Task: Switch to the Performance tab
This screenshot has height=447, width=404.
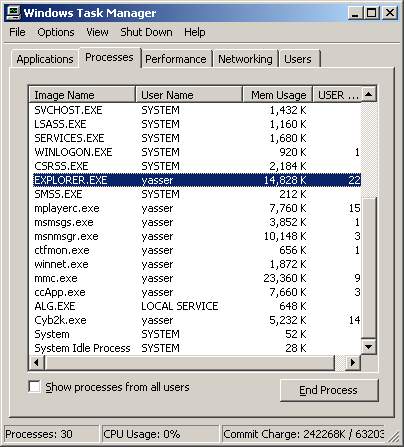Action: click(x=176, y=59)
